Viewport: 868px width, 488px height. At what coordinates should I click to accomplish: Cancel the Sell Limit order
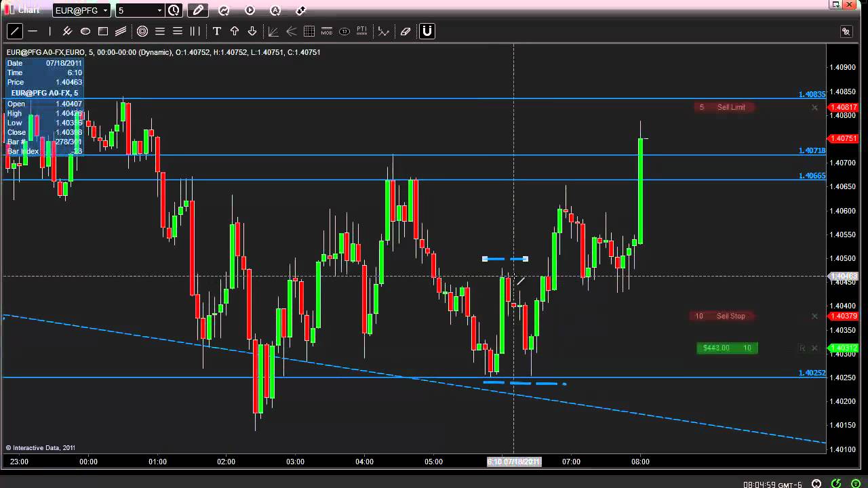tap(814, 107)
